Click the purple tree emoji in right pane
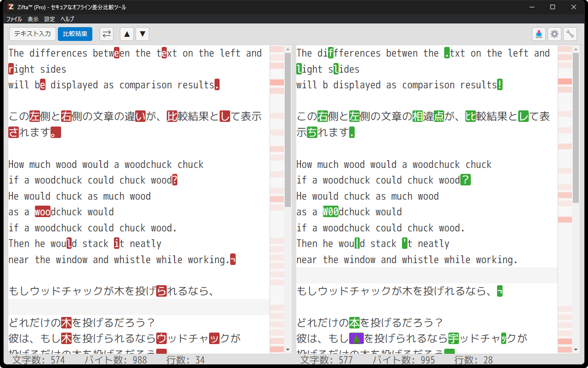 [x=356, y=339]
